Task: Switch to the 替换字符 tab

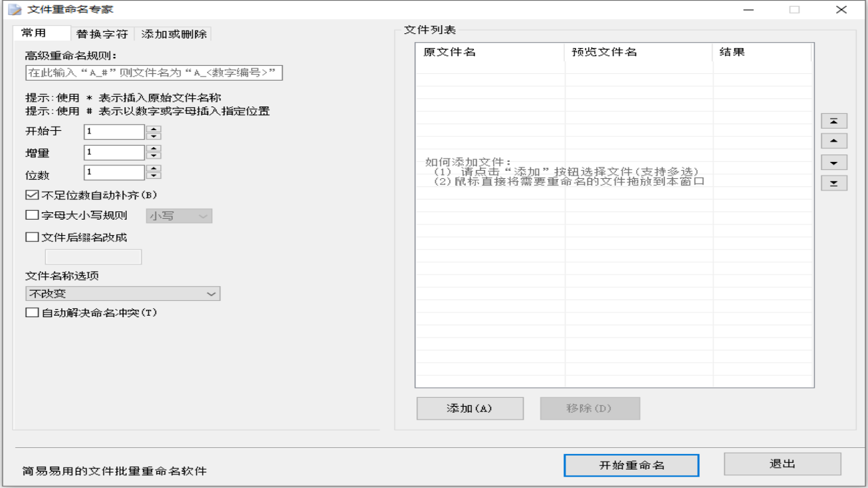Action: 102,34
